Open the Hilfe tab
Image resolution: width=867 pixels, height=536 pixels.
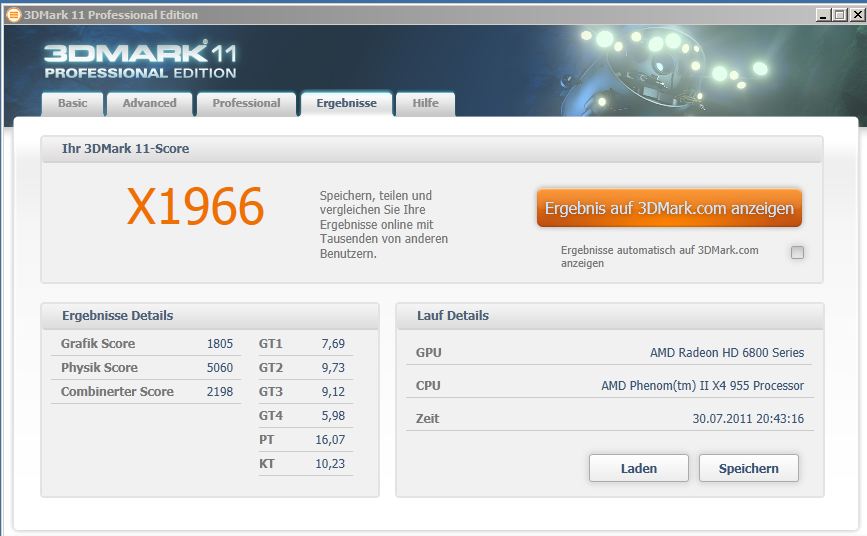425,103
